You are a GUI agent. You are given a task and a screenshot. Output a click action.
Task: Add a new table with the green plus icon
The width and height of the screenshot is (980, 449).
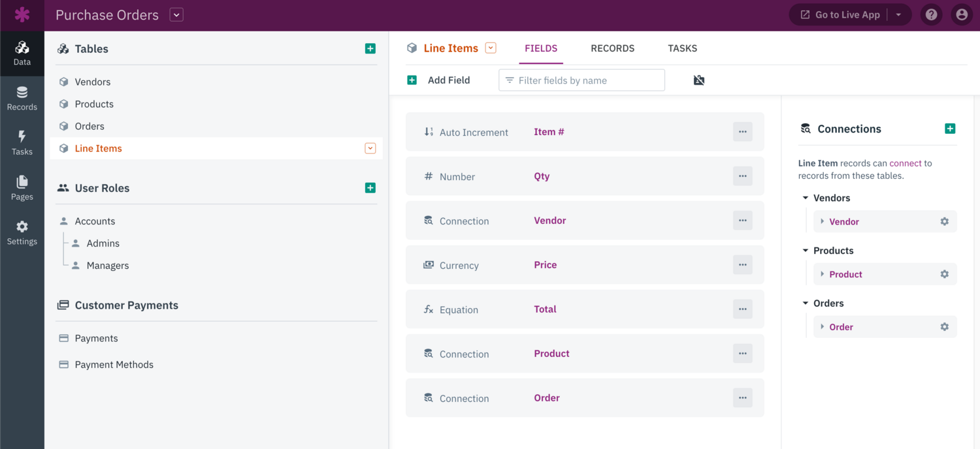point(370,48)
